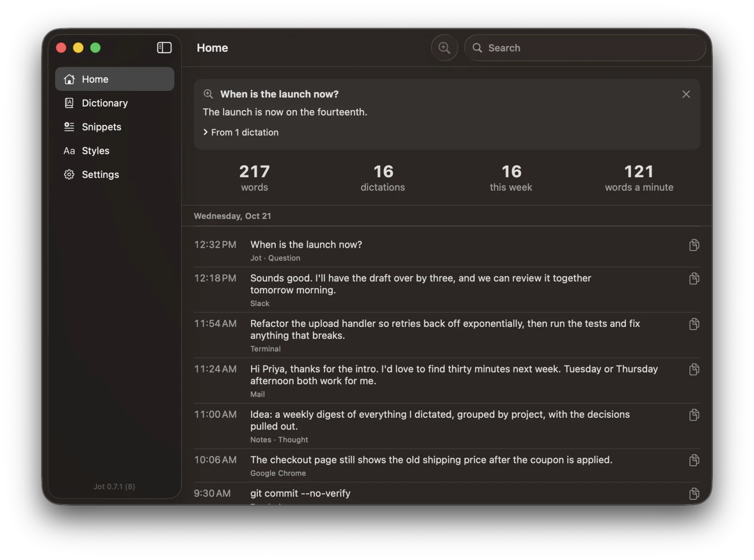This screenshot has width=754, height=560.
Task: Click the magnifier icon beside the launch question title
Action: [208, 94]
